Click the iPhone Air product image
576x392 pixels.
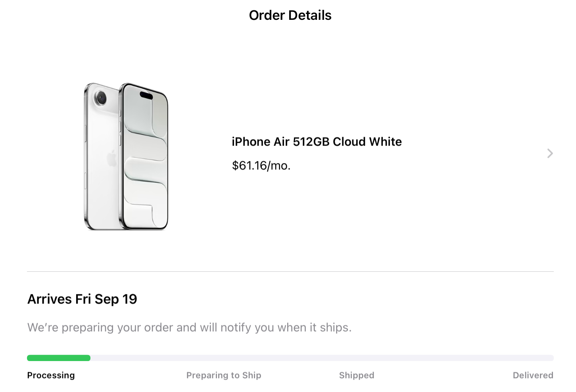click(126, 156)
